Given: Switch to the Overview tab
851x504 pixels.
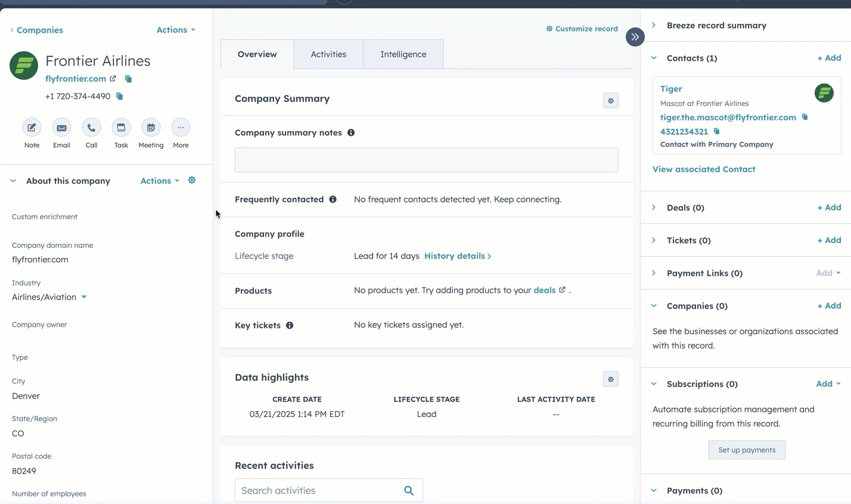Looking at the screenshot, I should [257, 54].
